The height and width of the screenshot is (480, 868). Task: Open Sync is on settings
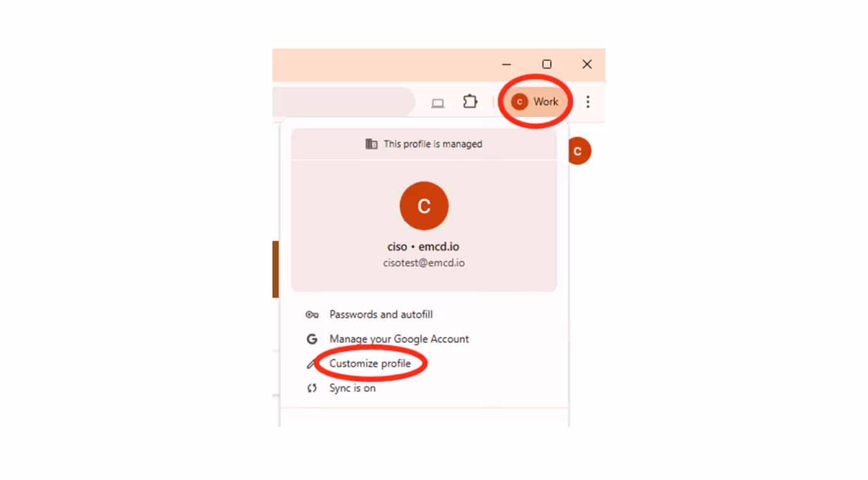tap(352, 388)
